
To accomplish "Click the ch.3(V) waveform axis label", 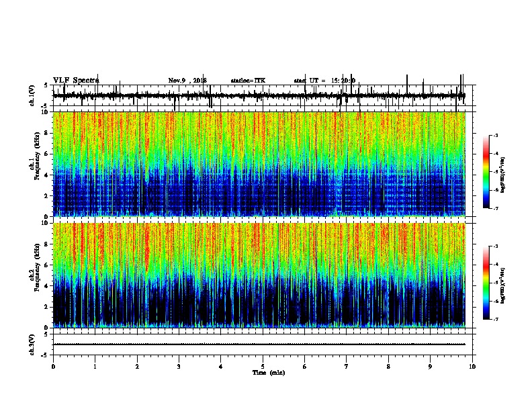I will point(32,345).
